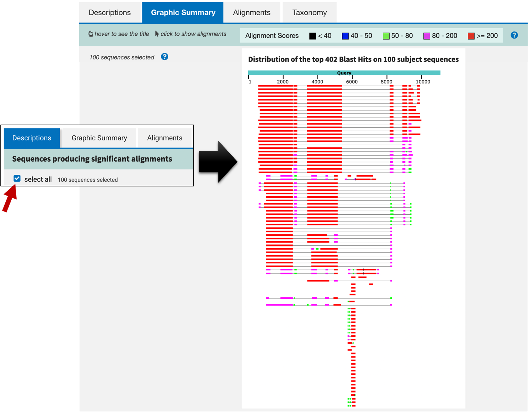Click the hand hover hint icon

pos(90,34)
